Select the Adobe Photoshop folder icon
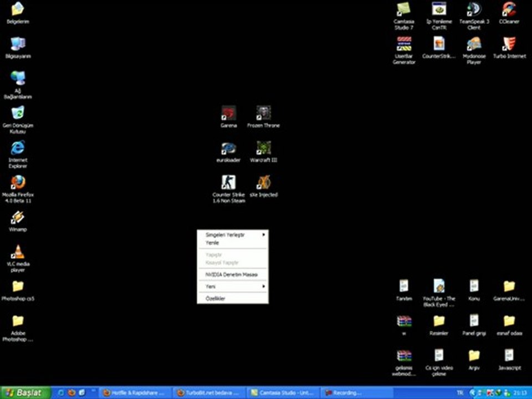 (x=18, y=328)
